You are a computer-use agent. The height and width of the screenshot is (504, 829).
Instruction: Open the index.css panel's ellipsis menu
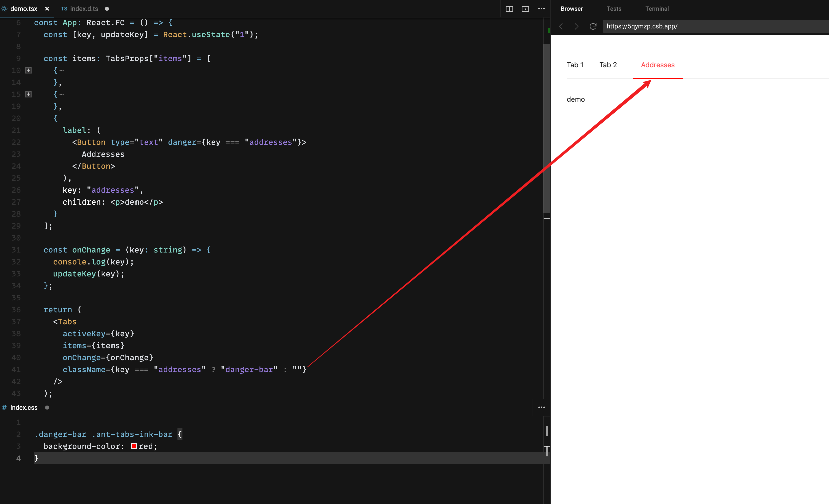541,408
